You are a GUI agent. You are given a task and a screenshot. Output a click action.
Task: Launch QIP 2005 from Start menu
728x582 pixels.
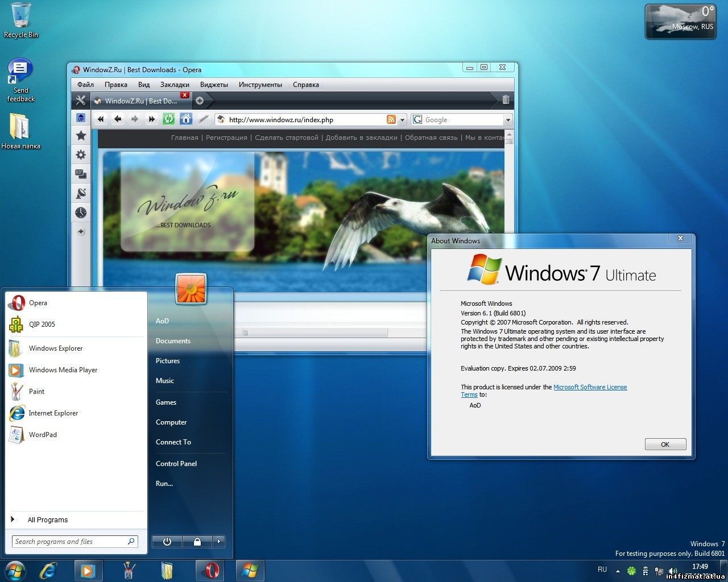click(76, 325)
